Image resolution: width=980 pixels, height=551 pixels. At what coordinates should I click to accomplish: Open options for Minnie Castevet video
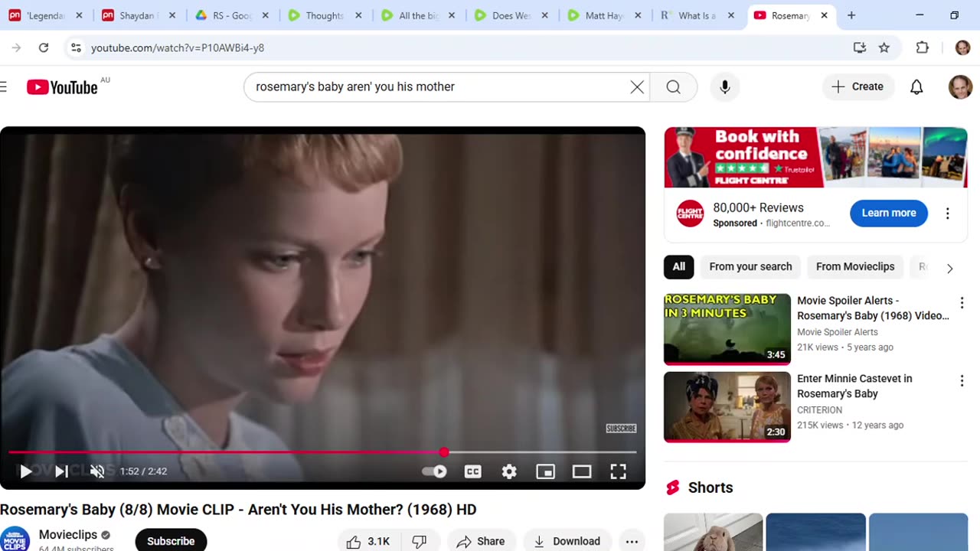pos(962,381)
